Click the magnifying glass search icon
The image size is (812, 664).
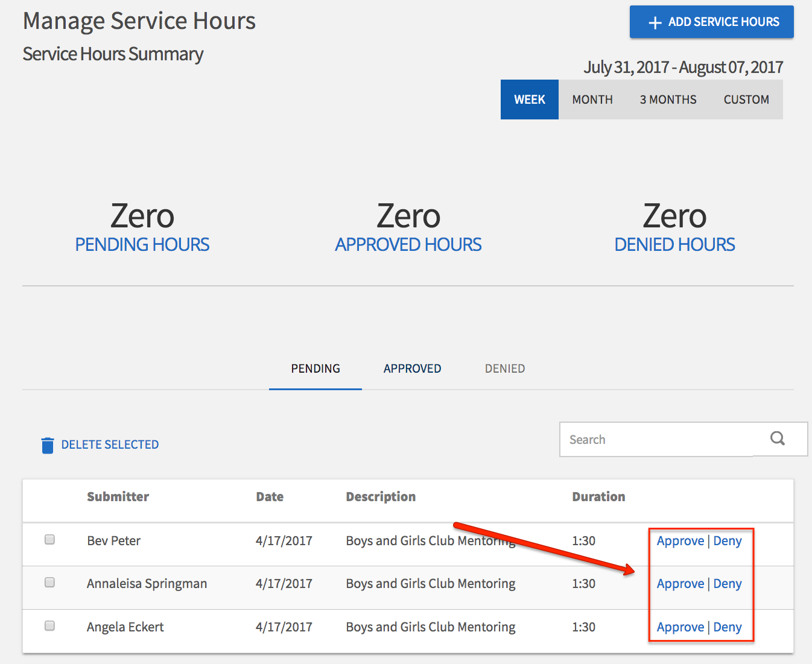[x=778, y=438]
